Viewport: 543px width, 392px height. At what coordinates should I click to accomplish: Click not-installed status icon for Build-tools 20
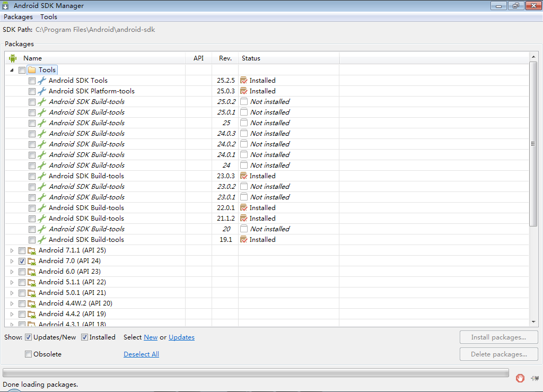[x=244, y=229]
